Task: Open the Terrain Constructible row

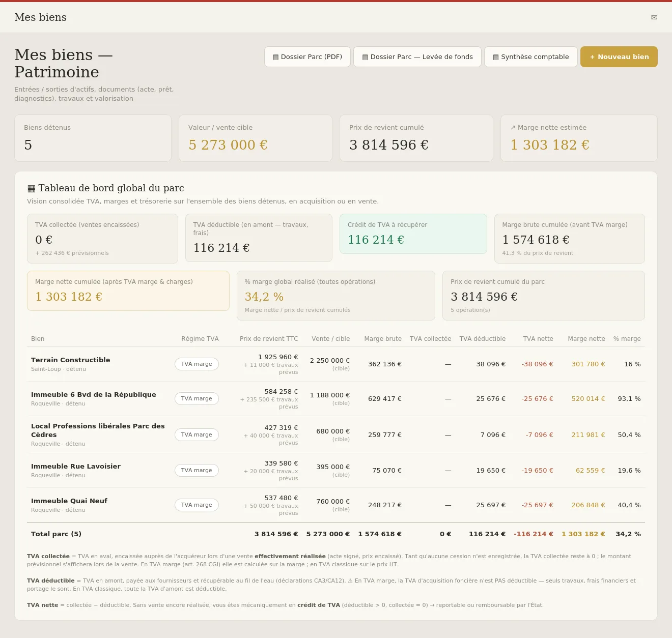Action: (x=336, y=364)
